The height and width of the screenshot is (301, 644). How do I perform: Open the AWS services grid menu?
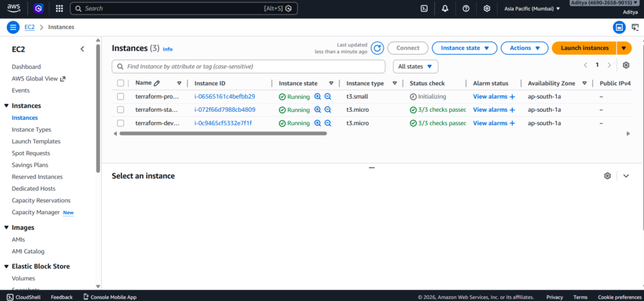59,9
